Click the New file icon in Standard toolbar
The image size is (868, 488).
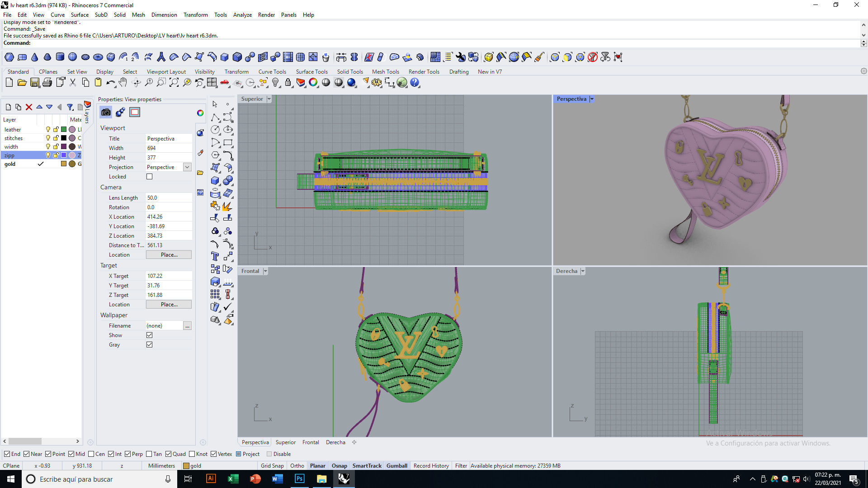point(9,83)
